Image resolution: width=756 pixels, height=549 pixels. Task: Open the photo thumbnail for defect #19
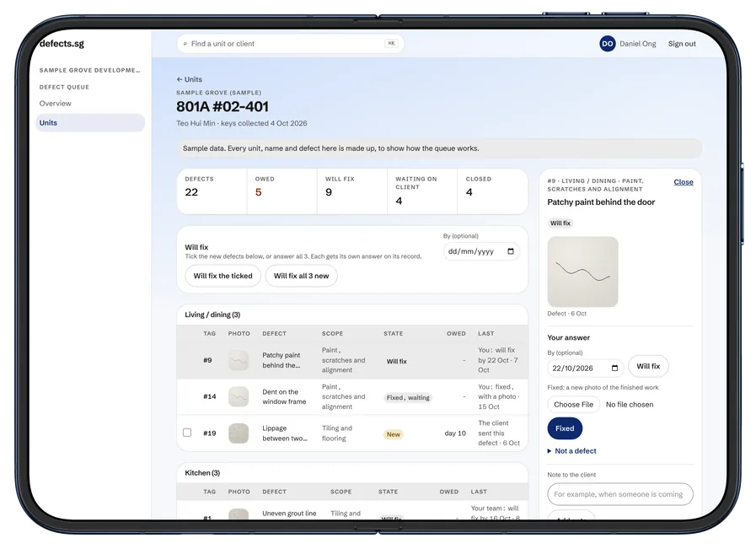point(239,433)
